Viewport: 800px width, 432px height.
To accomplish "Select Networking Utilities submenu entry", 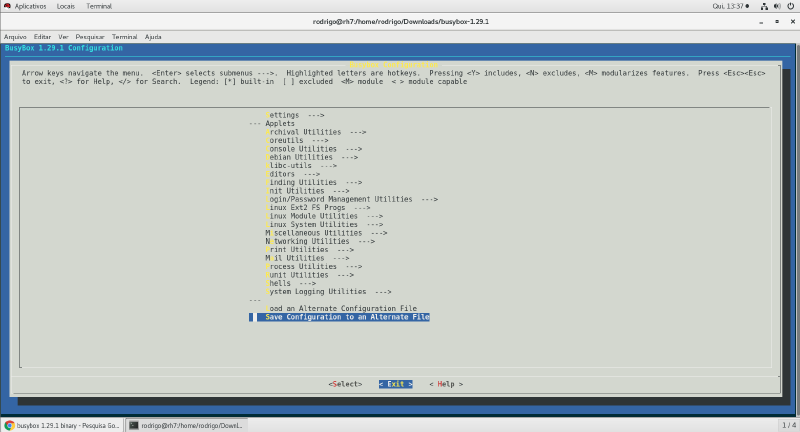I will coord(320,241).
